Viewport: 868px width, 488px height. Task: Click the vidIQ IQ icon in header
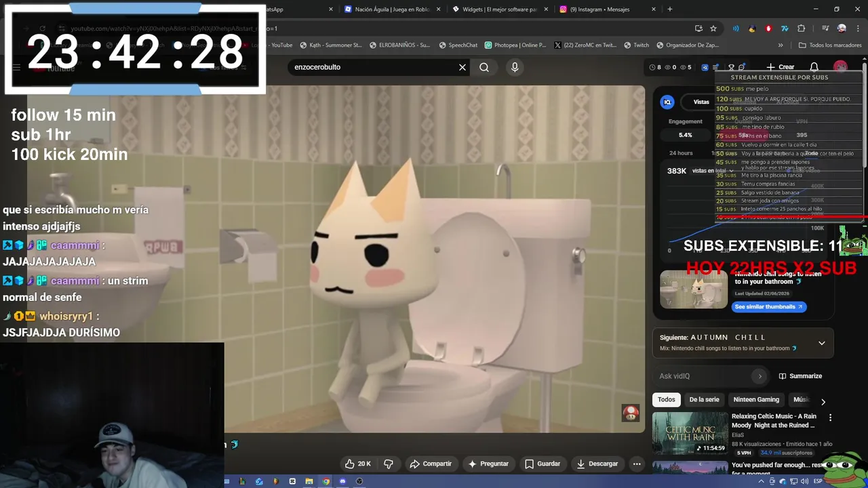point(705,67)
